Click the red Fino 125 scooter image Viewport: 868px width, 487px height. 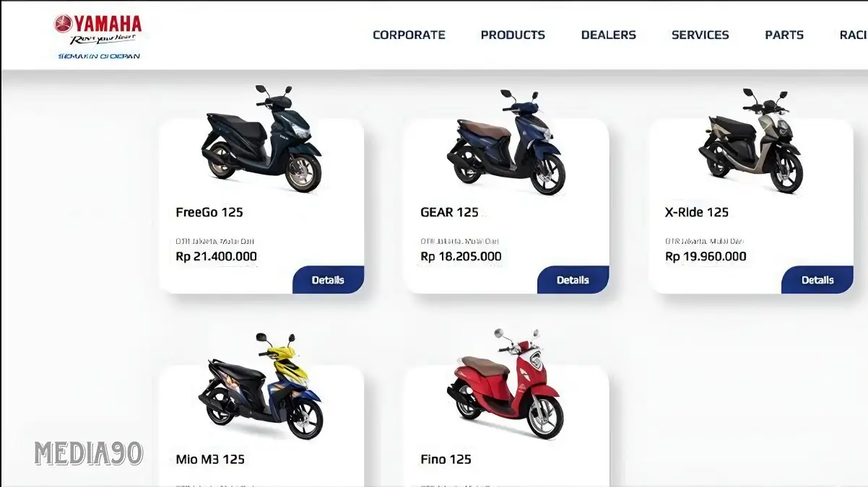(505, 383)
